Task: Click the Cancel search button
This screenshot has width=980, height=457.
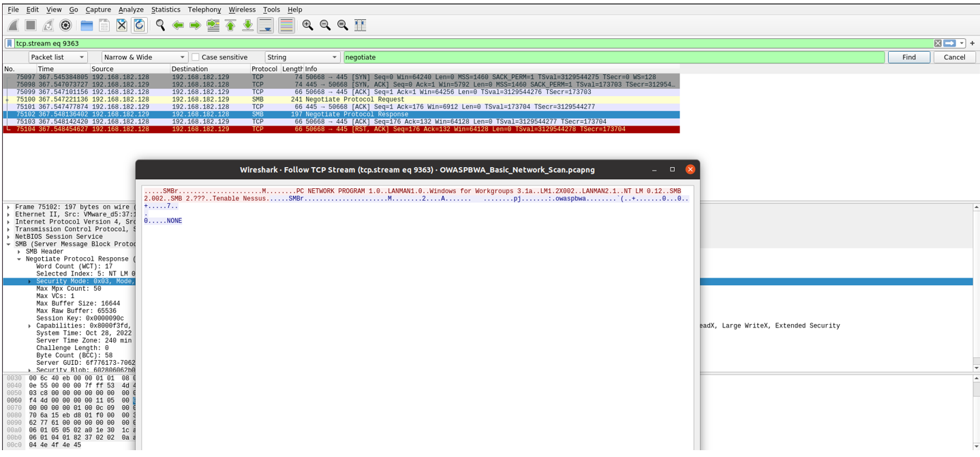Action: [954, 57]
